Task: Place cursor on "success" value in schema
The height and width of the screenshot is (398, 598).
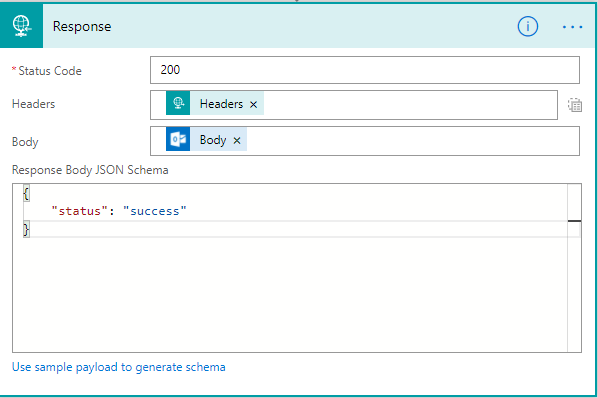Action: click(154, 211)
